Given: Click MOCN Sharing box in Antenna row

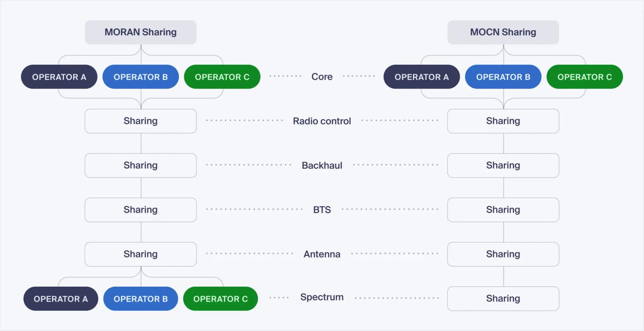Looking at the screenshot, I should (503, 254).
